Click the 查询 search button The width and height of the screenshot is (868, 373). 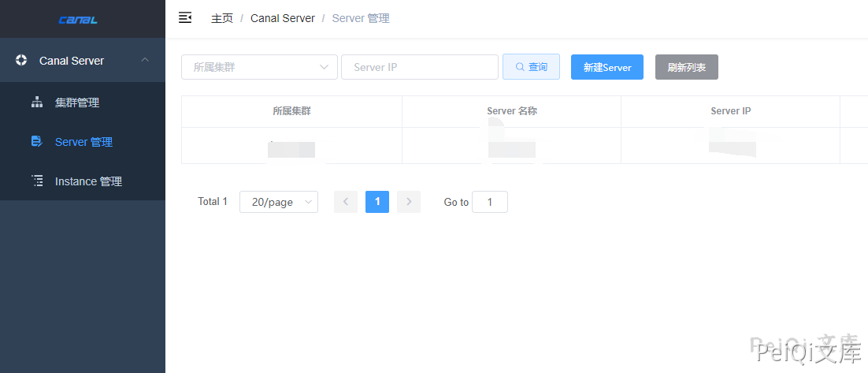[532, 67]
